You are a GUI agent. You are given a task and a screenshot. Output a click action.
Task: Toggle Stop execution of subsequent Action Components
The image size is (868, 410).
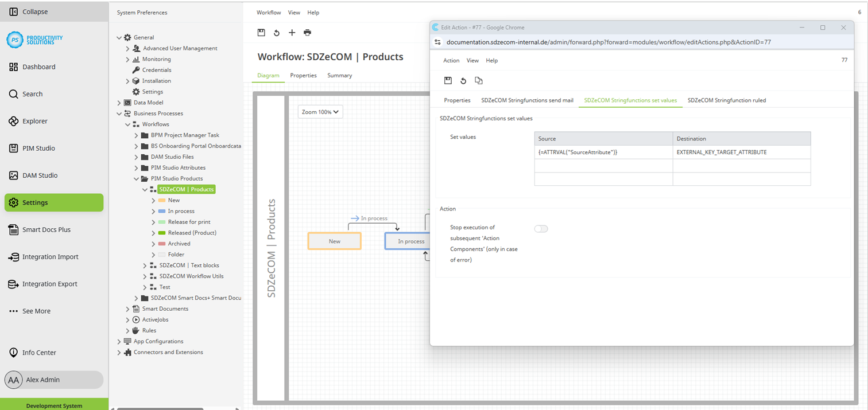[541, 229]
